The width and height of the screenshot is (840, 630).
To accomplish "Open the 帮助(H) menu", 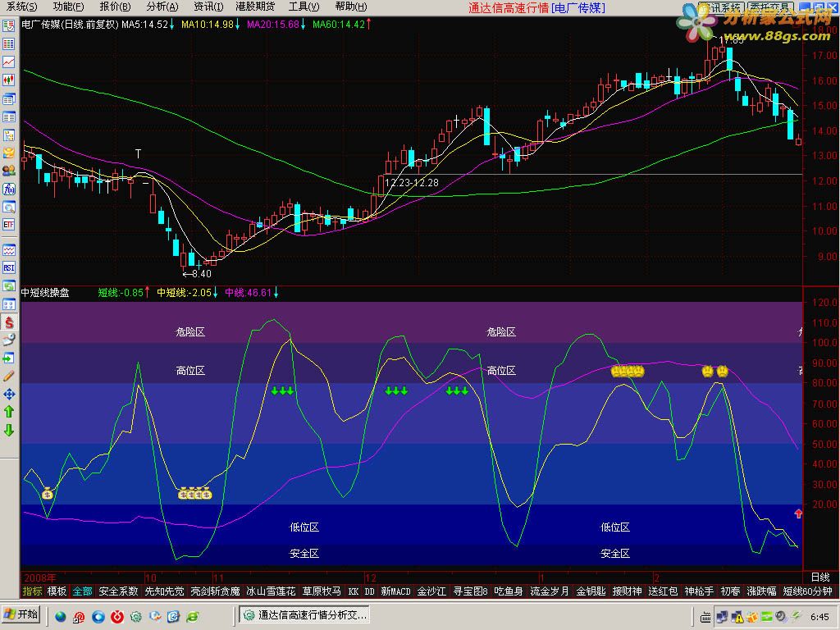I will point(351,7).
